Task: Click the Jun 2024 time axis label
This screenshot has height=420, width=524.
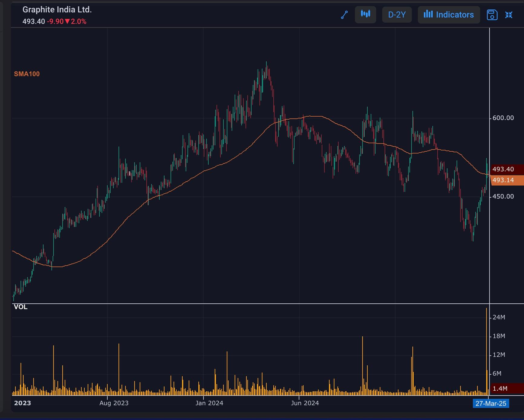Action: click(x=305, y=403)
